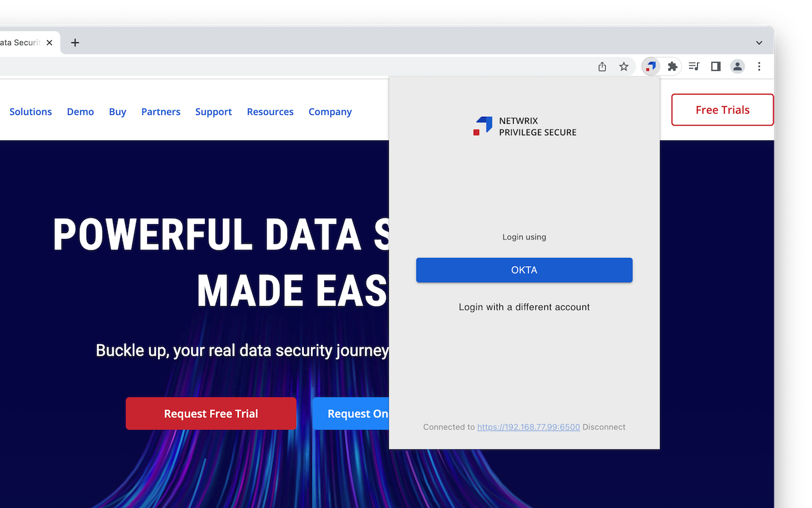Open the page share menu
The width and height of the screenshot is (812, 508).
[x=601, y=66]
